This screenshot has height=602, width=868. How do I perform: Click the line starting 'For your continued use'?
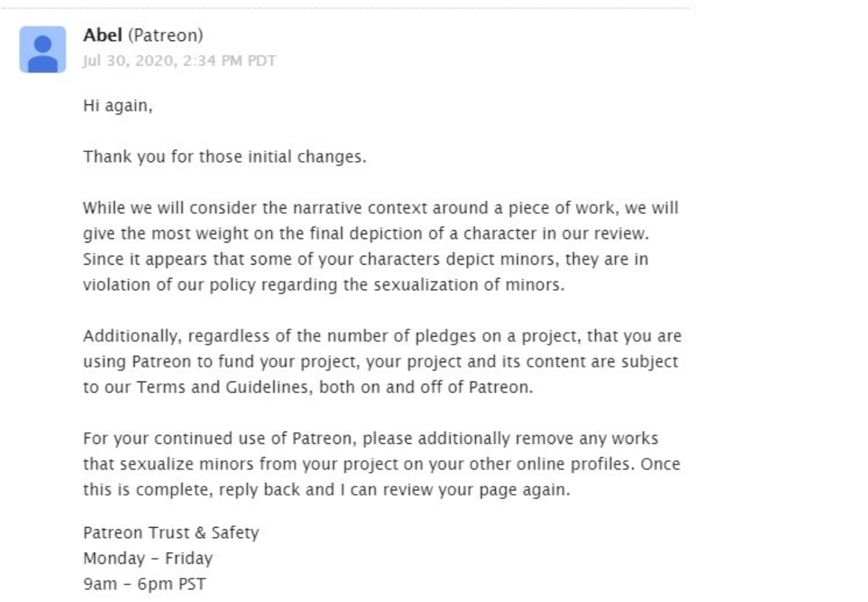coord(371,438)
